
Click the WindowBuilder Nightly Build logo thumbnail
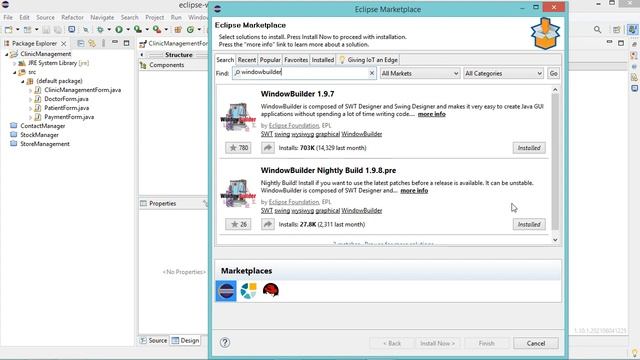(x=238, y=193)
